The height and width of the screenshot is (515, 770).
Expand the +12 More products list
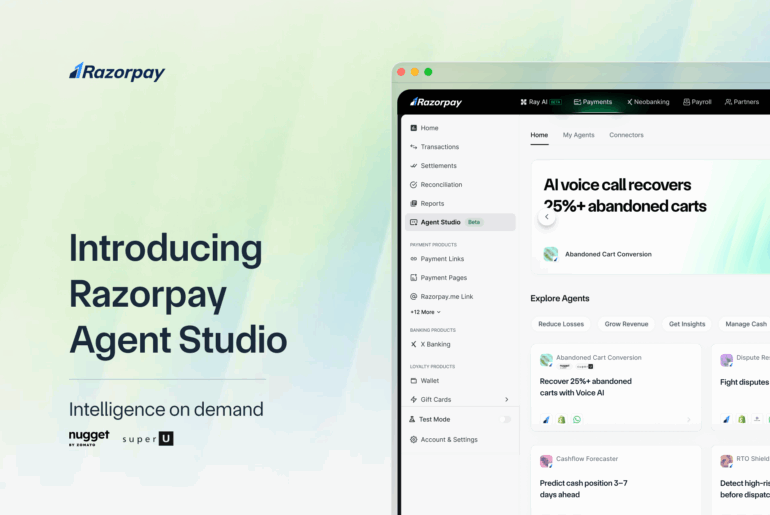[425, 312]
